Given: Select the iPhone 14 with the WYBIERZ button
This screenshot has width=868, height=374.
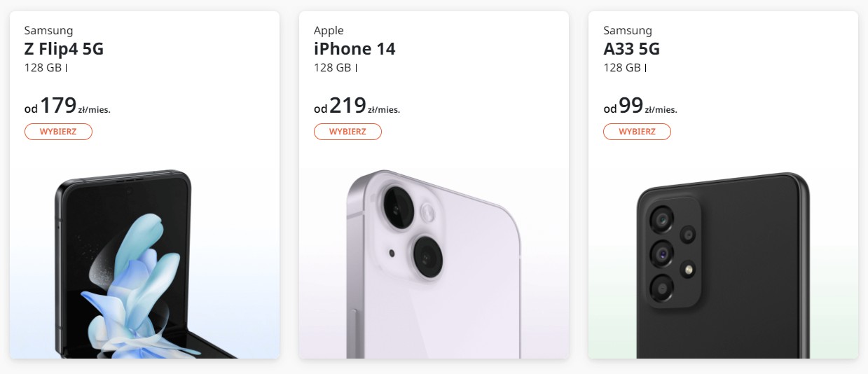Looking at the screenshot, I should pos(347,132).
